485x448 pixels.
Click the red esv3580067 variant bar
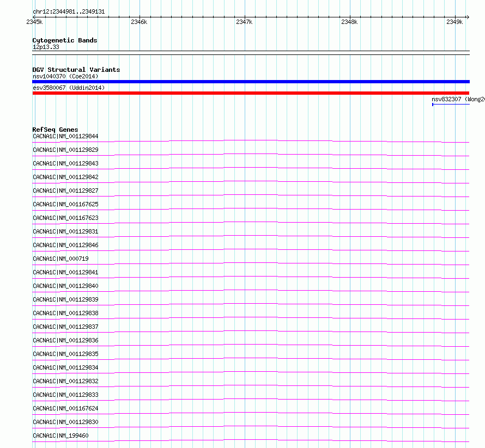[x=251, y=93]
